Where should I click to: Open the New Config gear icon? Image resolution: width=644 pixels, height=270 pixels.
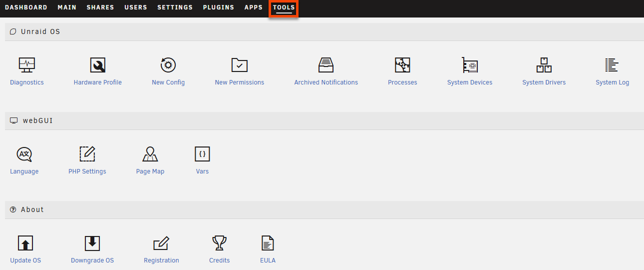tap(168, 65)
